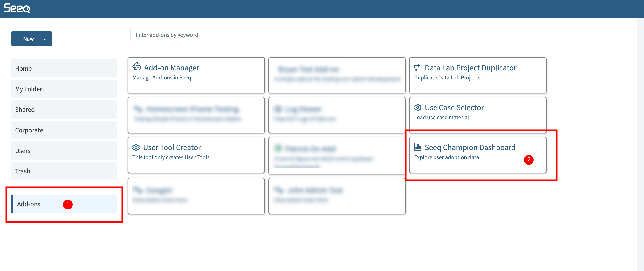Click the Add-on Manager puzzle icon
The image size is (644, 271).
coord(137,66)
